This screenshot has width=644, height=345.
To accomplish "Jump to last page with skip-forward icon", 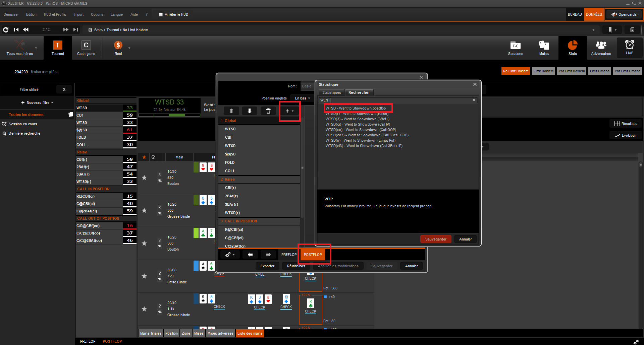I will [x=76, y=30].
